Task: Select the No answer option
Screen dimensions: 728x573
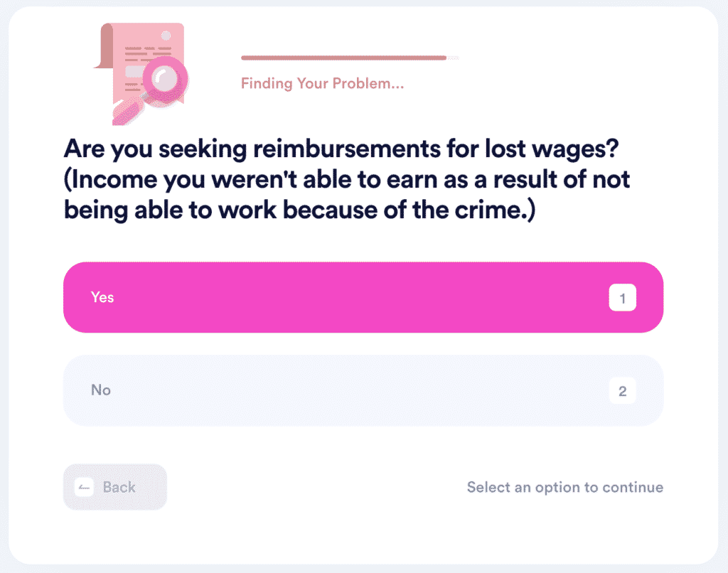Action: [x=363, y=390]
